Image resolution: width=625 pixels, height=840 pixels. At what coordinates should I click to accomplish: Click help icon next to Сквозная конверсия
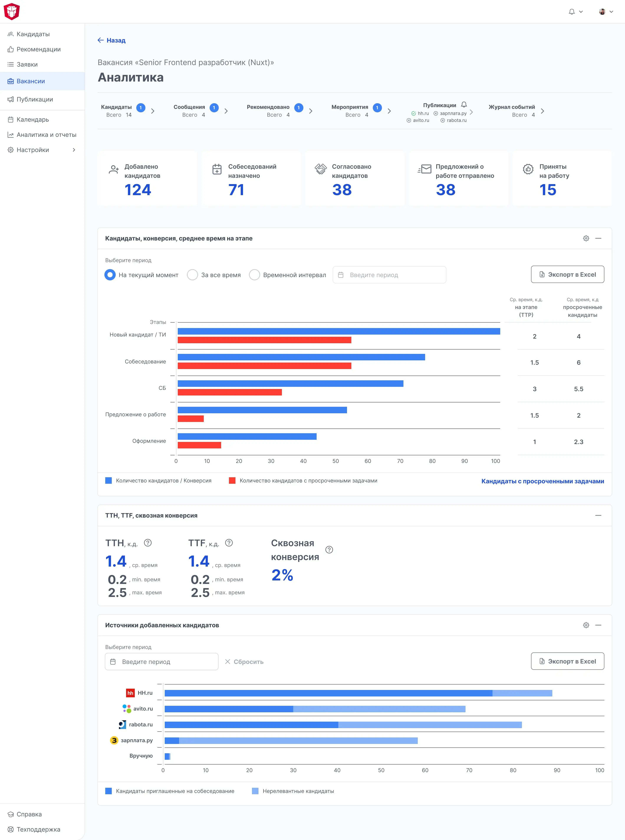tap(329, 550)
